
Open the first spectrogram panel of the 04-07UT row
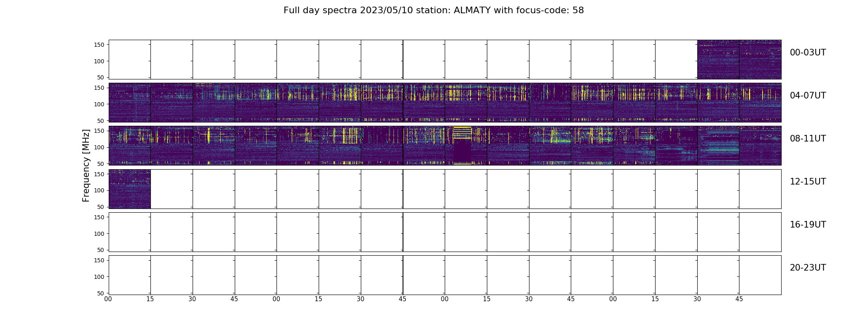coord(129,103)
